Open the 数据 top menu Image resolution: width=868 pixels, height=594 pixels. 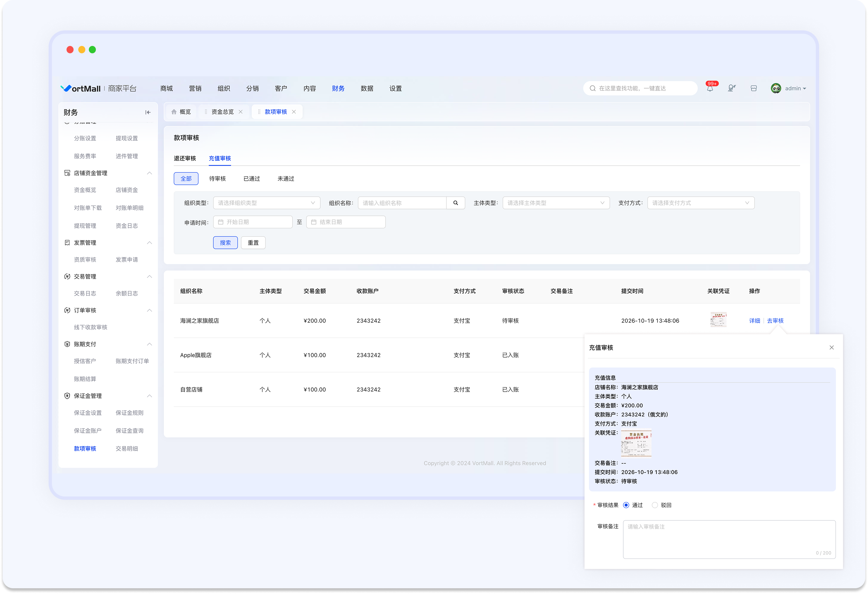pyautogui.click(x=367, y=88)
